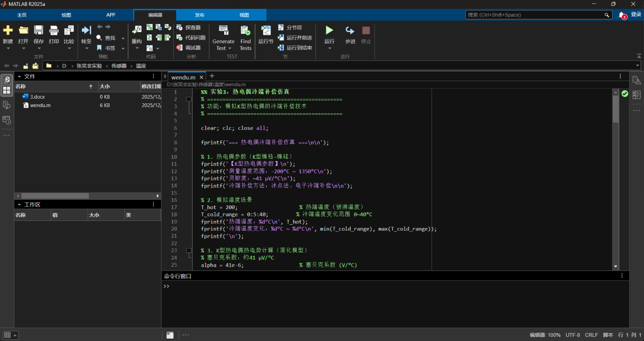Expand the 保存 dropdown arrow
The width and height of the screenshot is (644, 341).
click(39, 48)
